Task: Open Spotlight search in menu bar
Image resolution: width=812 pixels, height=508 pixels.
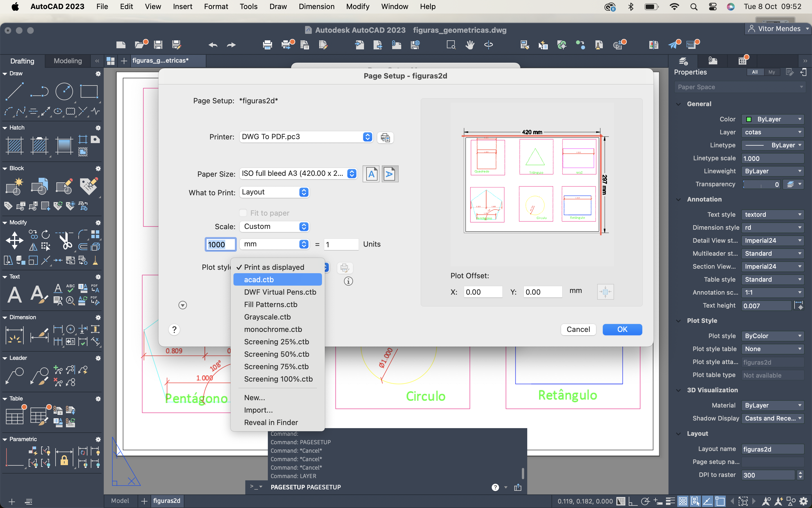Action: click(694, 7)
